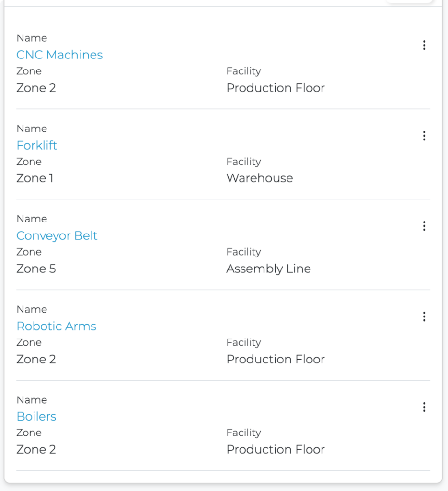Viewport: 448px width, 491px height.
Task: Select the Zone 2 value under Boilers
Action: coord(36,450)
